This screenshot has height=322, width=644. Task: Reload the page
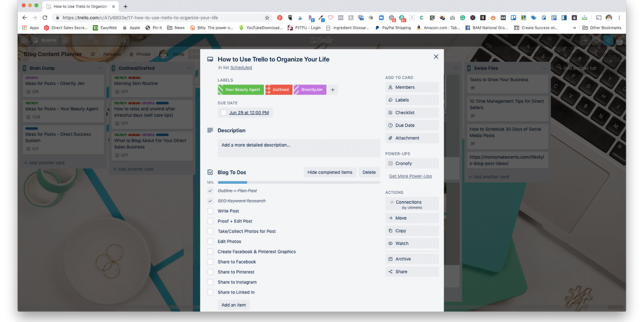[45, 18]
